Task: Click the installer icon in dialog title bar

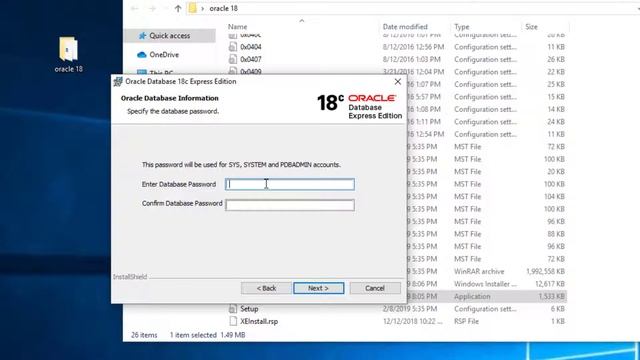Action: click(118, 82)
